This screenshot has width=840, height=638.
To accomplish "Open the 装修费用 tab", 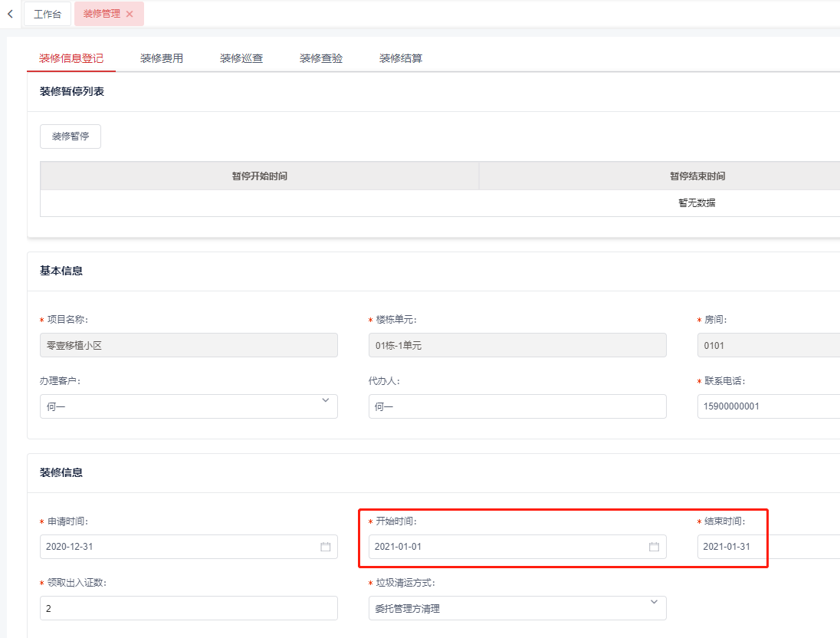I will click(x=162, y=58).
